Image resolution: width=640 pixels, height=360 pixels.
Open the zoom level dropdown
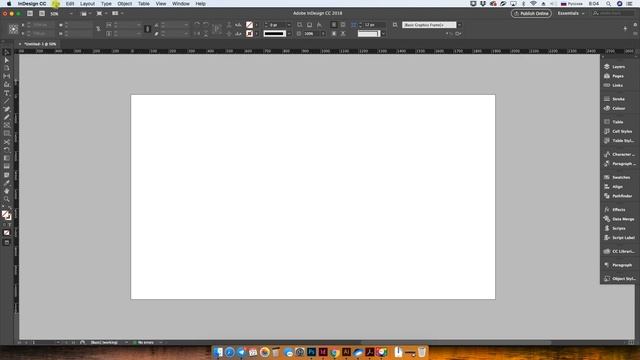[71, 13]
